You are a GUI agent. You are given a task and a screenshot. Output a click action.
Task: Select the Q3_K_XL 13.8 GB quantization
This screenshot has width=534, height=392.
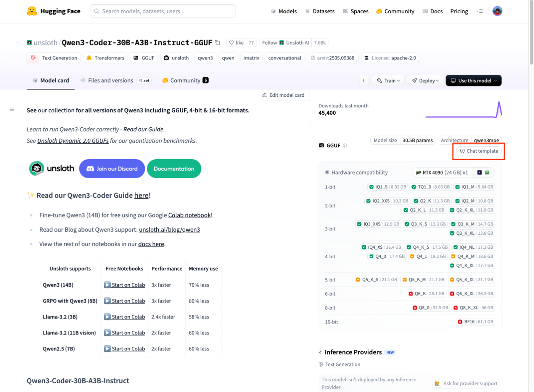click(472, 233)
